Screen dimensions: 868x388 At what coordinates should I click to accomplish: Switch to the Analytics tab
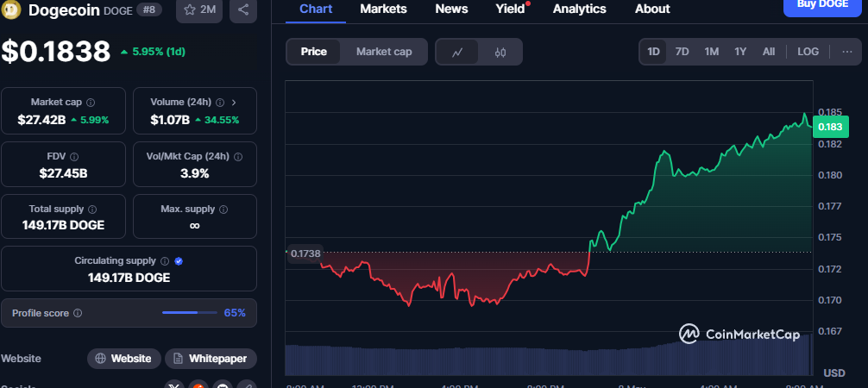tap(580, 9)
